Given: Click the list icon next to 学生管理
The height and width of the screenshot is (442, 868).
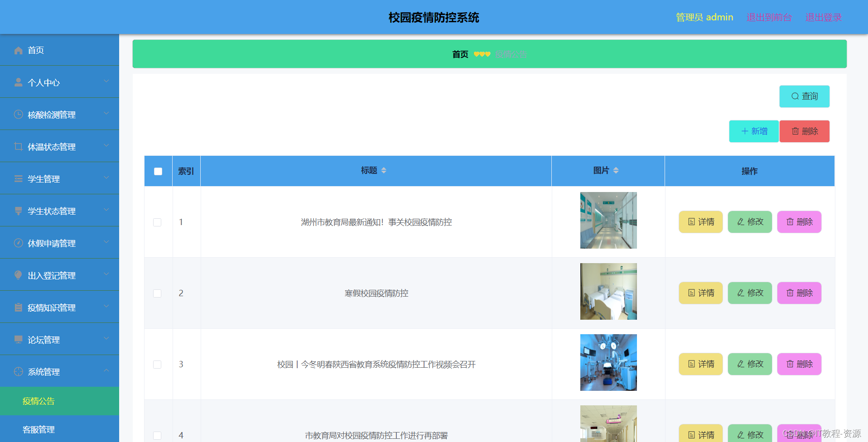Looking at the screenshot, I should click(x=18, y=179).
